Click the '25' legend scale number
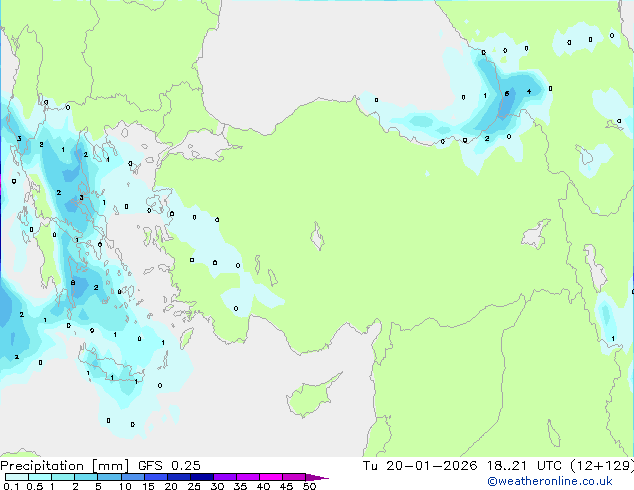This screenshot has width=634, height=490. [x=194, y=486]
